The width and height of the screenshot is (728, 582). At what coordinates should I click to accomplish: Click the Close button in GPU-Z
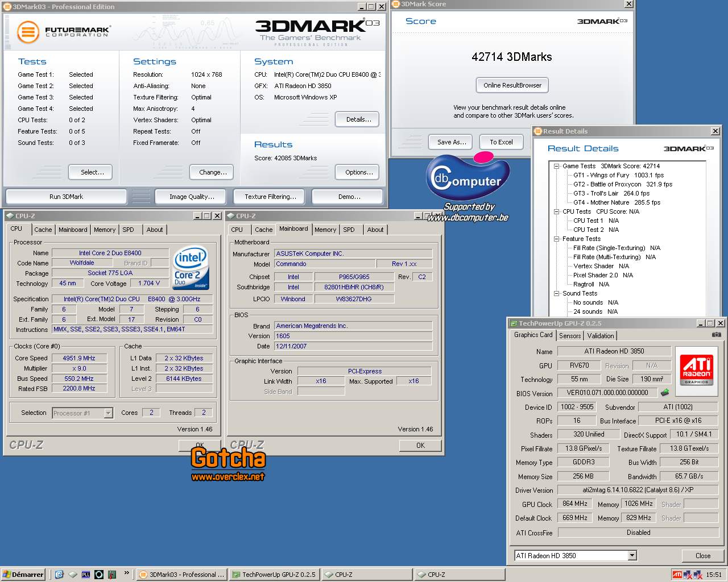point(702,556)
